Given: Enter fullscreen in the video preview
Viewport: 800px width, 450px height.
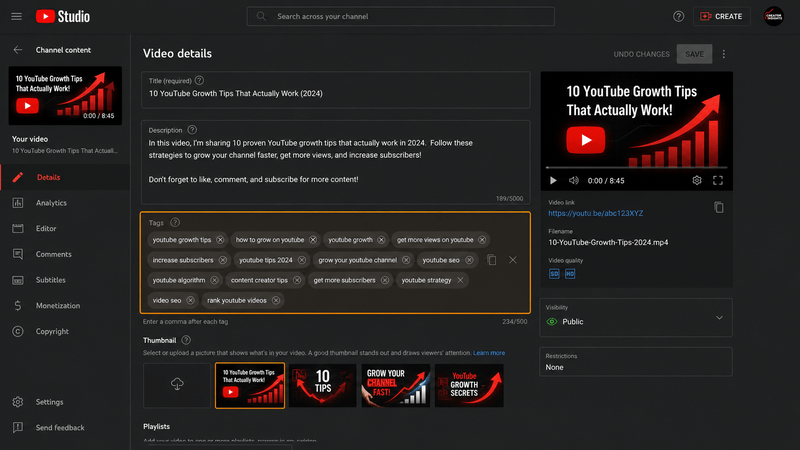Looking at the screenshot, I should point(718,181).
